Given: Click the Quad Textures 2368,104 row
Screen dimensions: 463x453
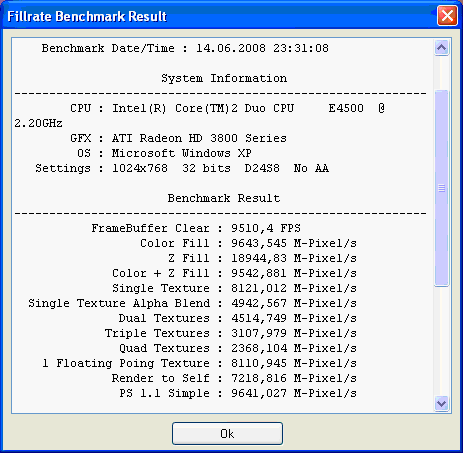Looking at the screenshot, I should [238, 349].
